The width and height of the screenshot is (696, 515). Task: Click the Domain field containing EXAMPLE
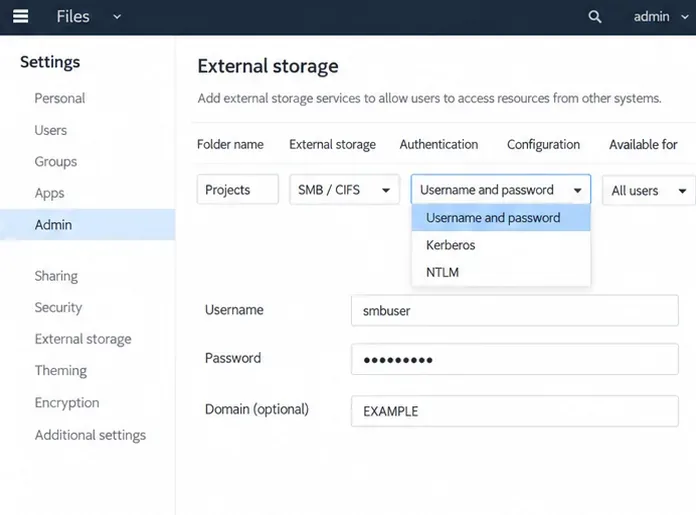pos(514,411)
